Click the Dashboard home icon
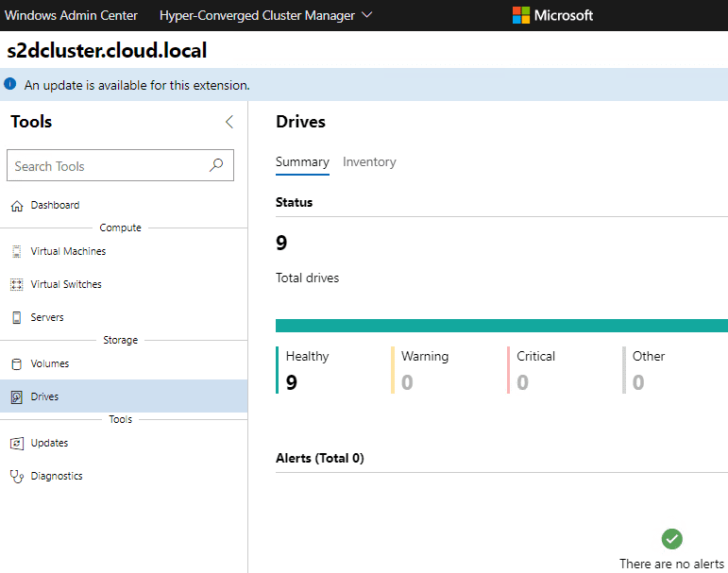 pos(16,206)
